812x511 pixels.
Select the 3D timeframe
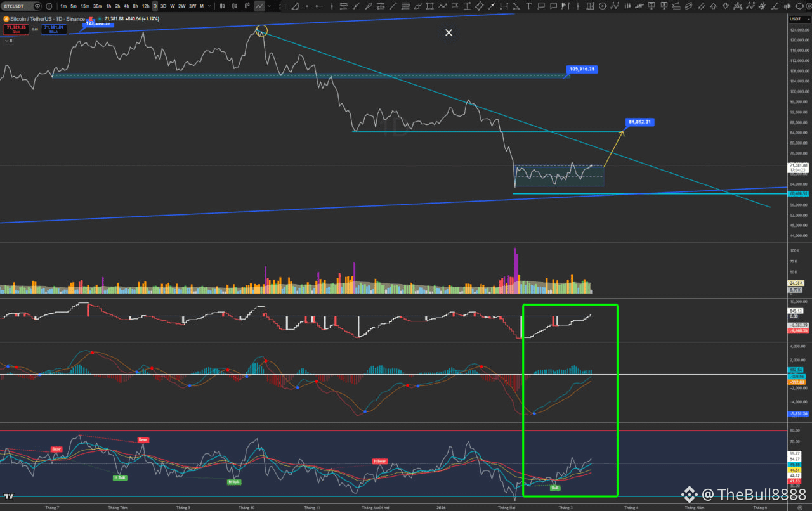click(163, 6)
